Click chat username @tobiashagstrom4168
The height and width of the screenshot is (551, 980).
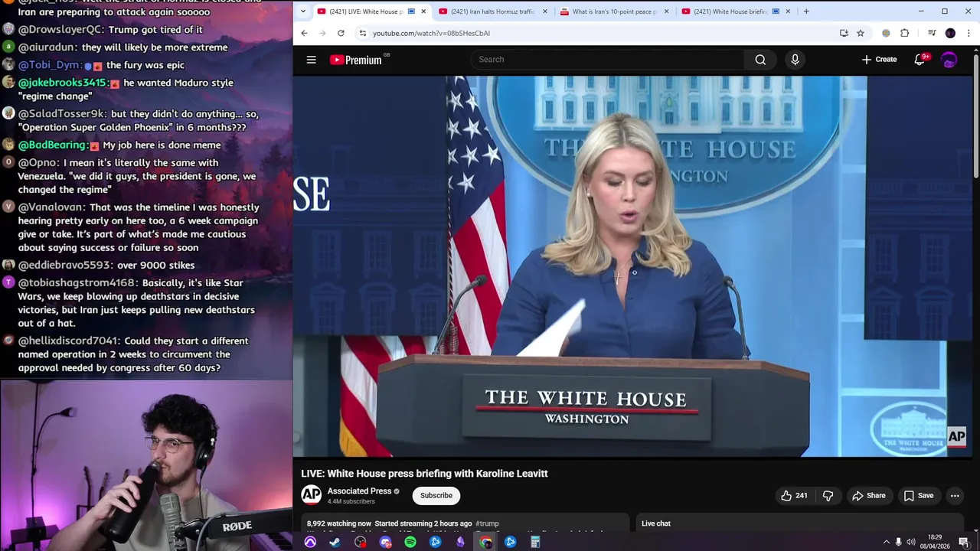pos(77,283)
